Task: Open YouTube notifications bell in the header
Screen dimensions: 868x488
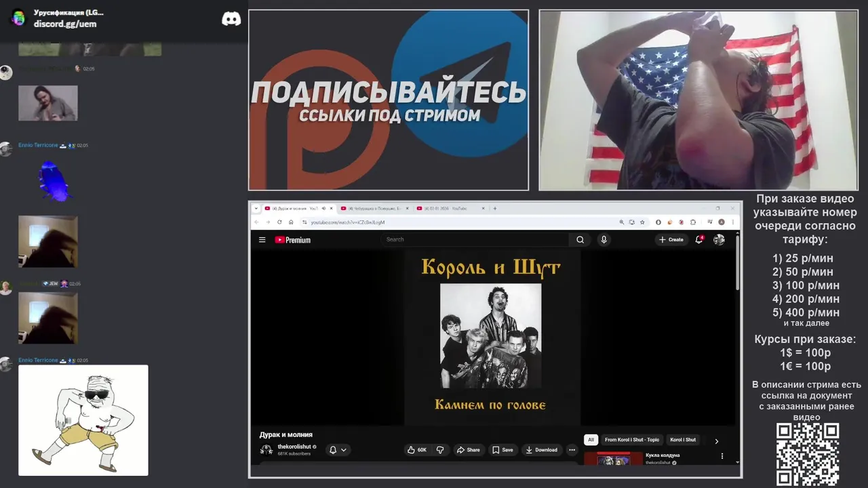Action: [699, 239]
